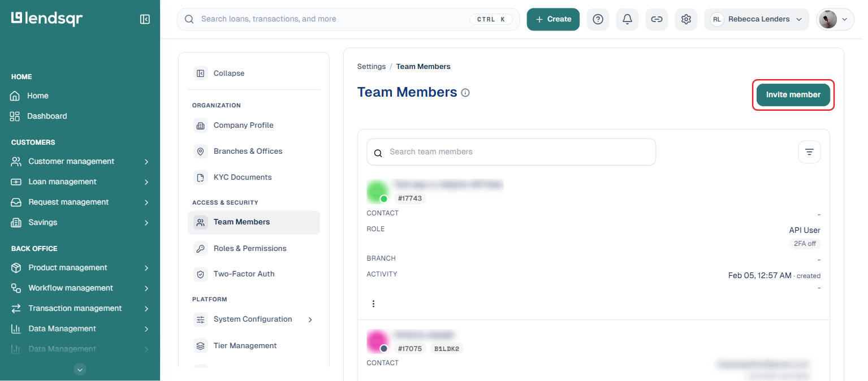Click the lendsqr logo
This screenshot has height=381, width=868.
coord(47,19)
